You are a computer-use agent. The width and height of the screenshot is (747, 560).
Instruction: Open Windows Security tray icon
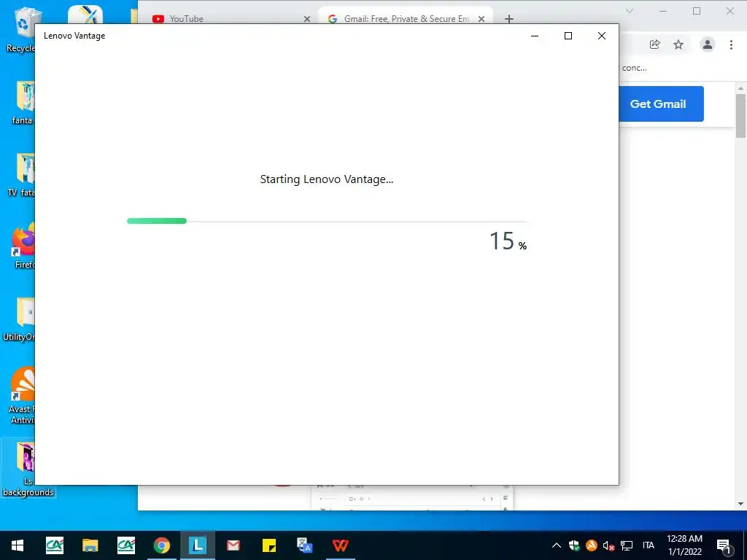point(574,545)
